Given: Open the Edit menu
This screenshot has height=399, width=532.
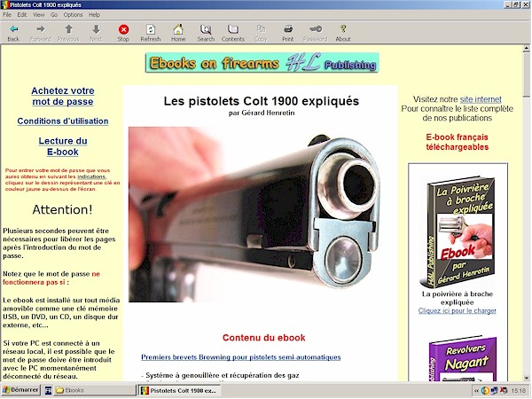Looking at the screenshot, I should pos(22,14).
